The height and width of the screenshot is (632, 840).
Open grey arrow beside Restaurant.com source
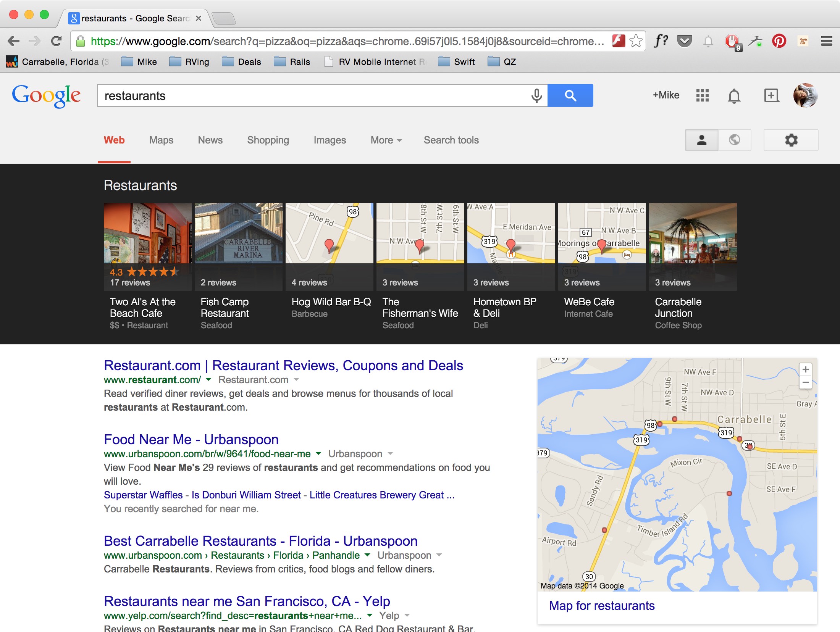pos(296,379)
